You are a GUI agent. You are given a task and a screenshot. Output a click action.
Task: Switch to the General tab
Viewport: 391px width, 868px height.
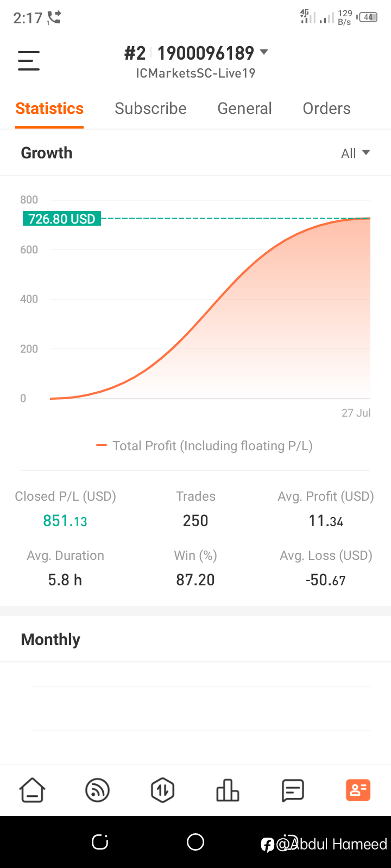(x=244, y=108)
